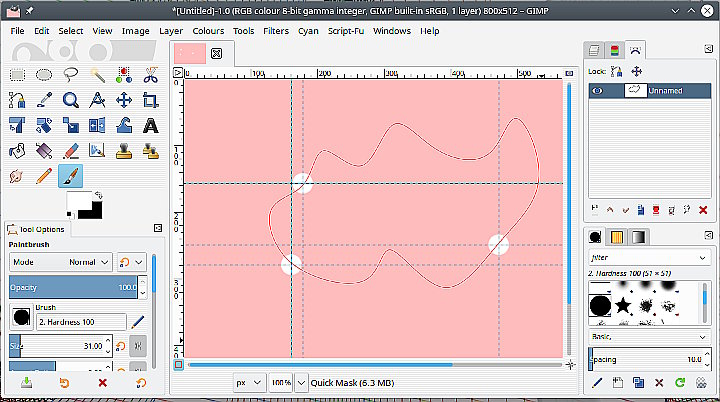
Task: Select the Smudge finger tool
Action: [x=17, y=176]
